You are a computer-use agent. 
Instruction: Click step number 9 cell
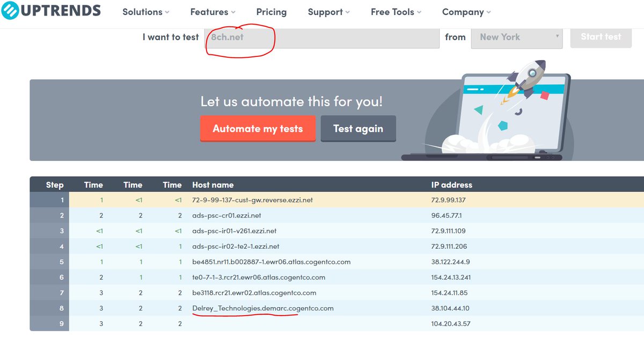tap(49, 324)
